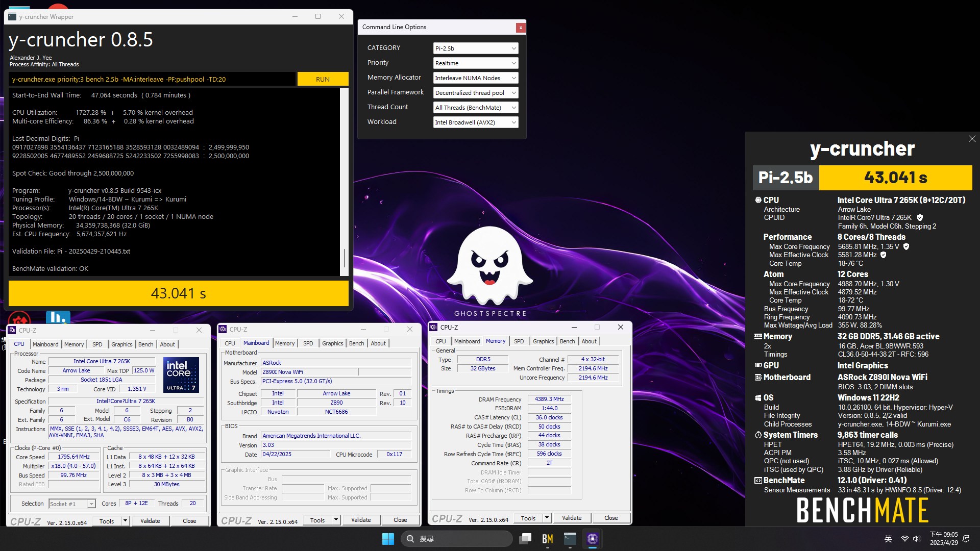Click the Memory section icon in BenchMate
The width and height of the screenshot is (980, 551).
pos(758,337)
